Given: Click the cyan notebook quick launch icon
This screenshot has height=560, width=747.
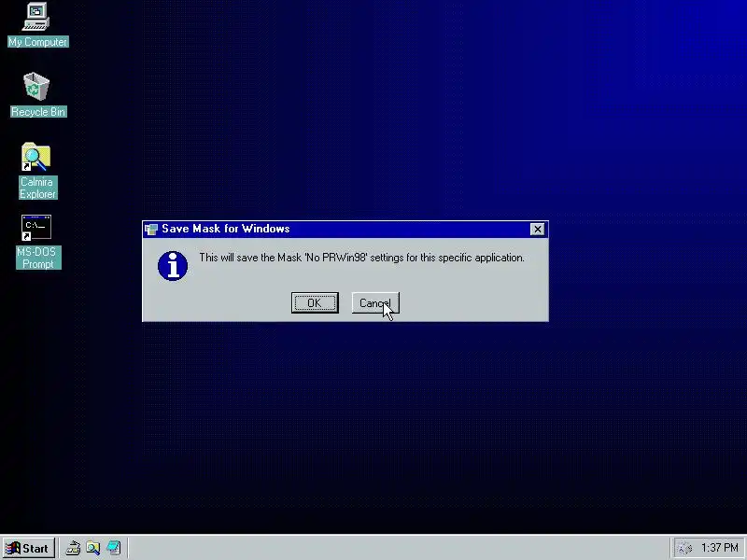Looking at the screenshot, I should pos(113,548).
